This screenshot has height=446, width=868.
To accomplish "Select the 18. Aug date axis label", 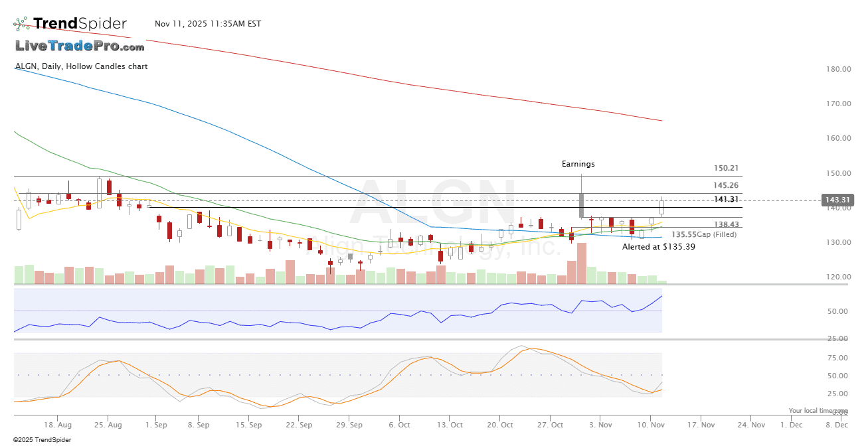I will coord(58,424).
